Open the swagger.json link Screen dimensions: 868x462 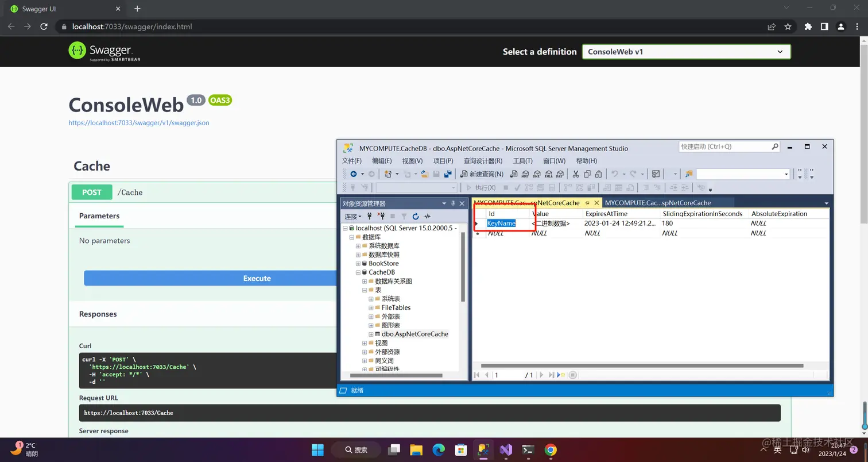[x=139, y=123]
